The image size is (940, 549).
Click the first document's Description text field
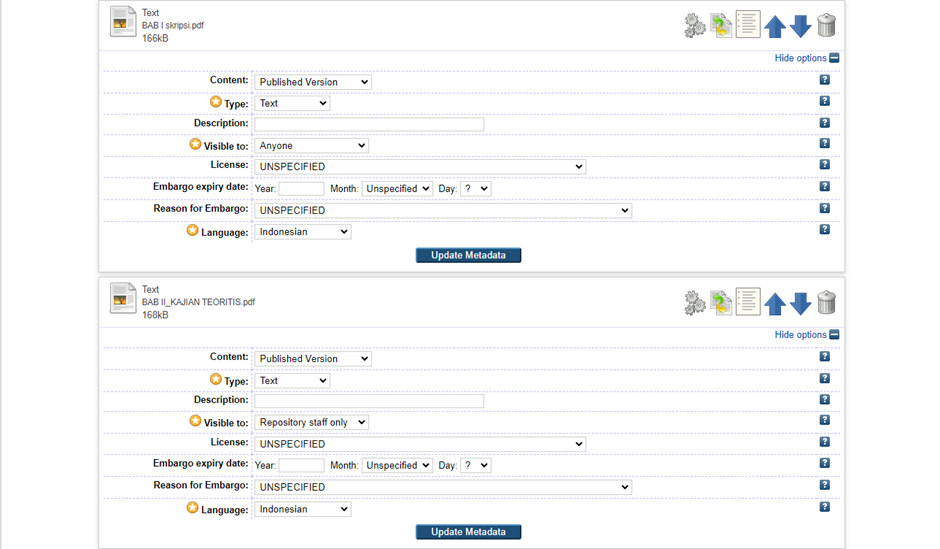click(369, 125)
